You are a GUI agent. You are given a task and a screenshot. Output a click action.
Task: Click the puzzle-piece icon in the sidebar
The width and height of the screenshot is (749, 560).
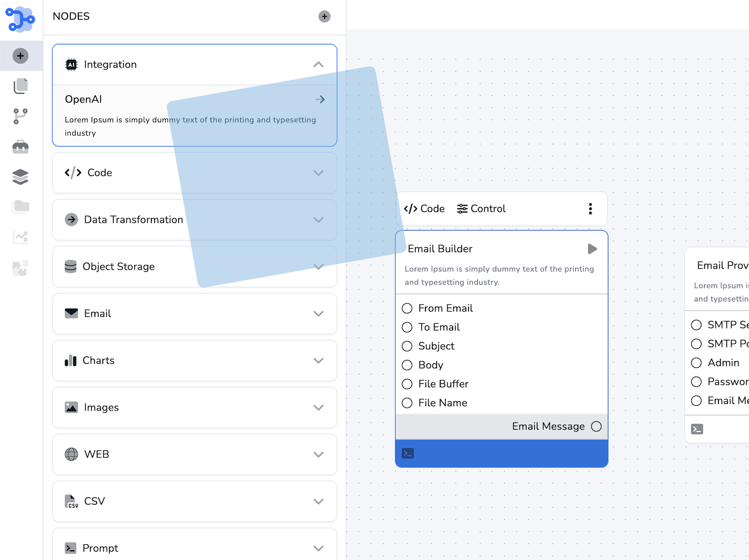click(x=20, y=268)
